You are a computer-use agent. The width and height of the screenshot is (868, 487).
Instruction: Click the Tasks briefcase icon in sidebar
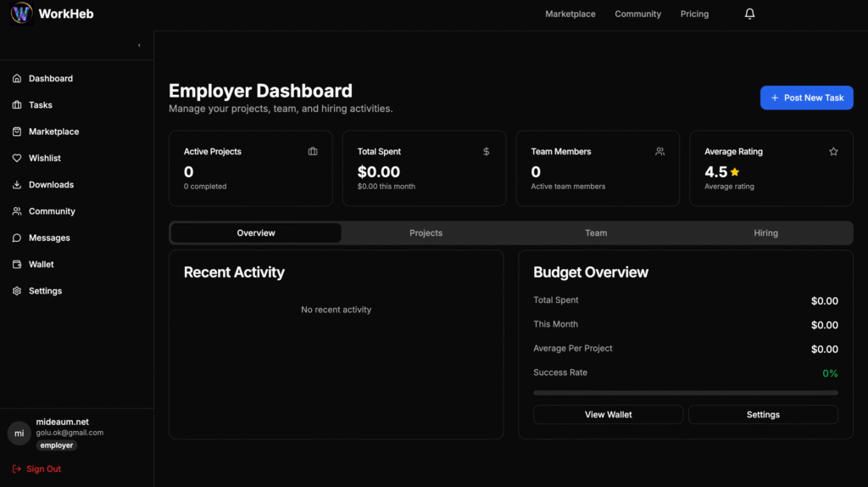pos(17,105)
